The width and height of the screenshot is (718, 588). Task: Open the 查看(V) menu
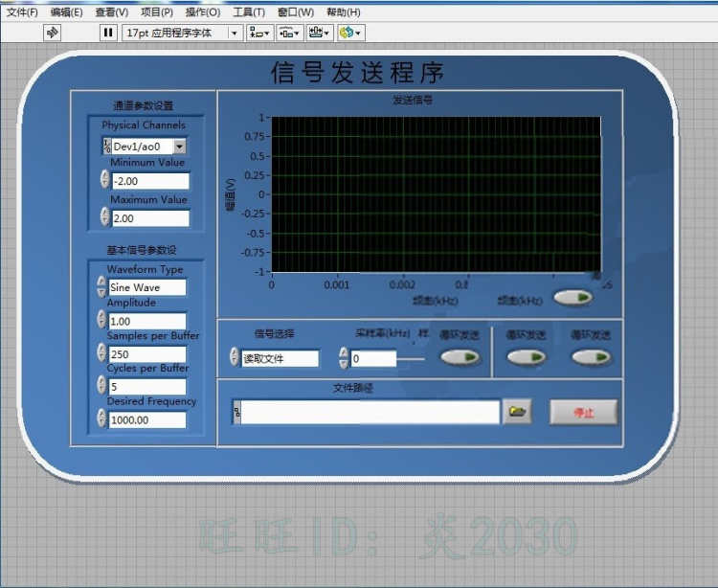pos(112,12)
